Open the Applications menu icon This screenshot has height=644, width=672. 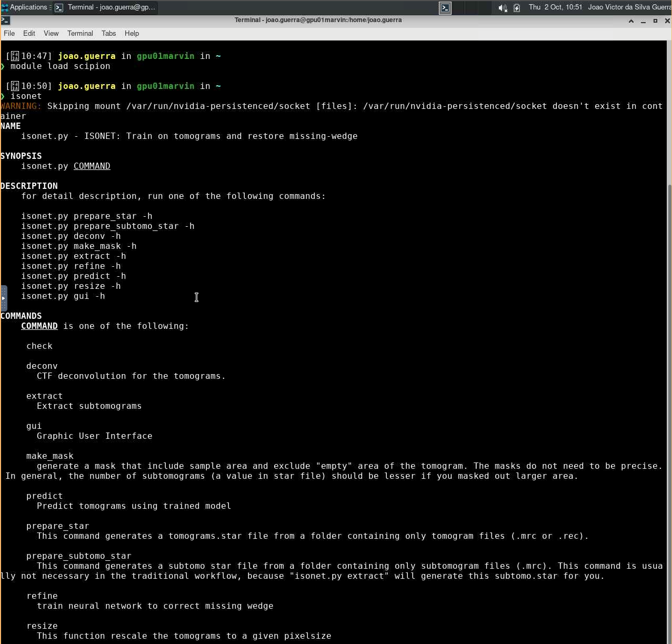pyautogui.click(x=5, y=7)
